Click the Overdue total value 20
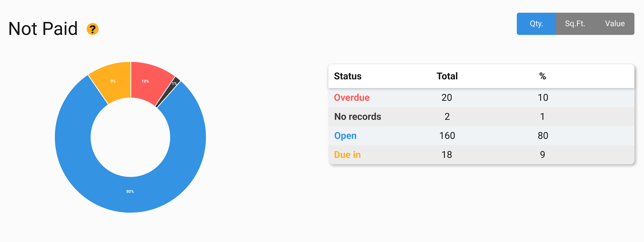The height and width of the screenshot is (242, 644). point(447,98)
